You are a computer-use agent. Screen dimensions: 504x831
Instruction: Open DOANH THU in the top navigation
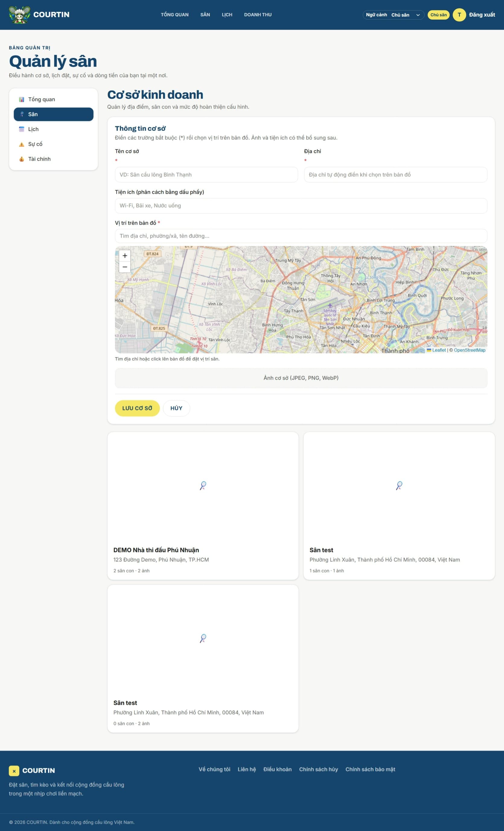[x=258, y=15]
